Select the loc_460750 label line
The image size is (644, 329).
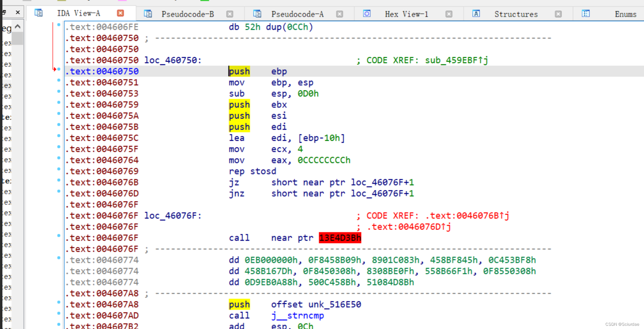pyautogui.click(x=172, y=60)
